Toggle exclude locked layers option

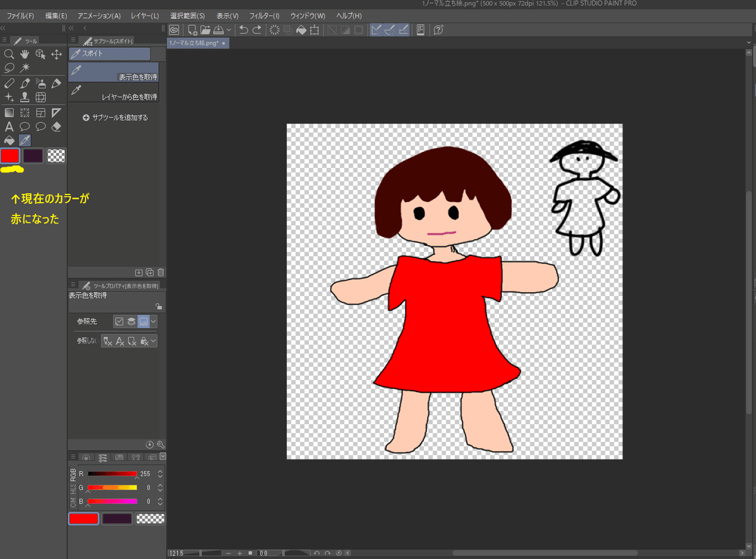144,341
